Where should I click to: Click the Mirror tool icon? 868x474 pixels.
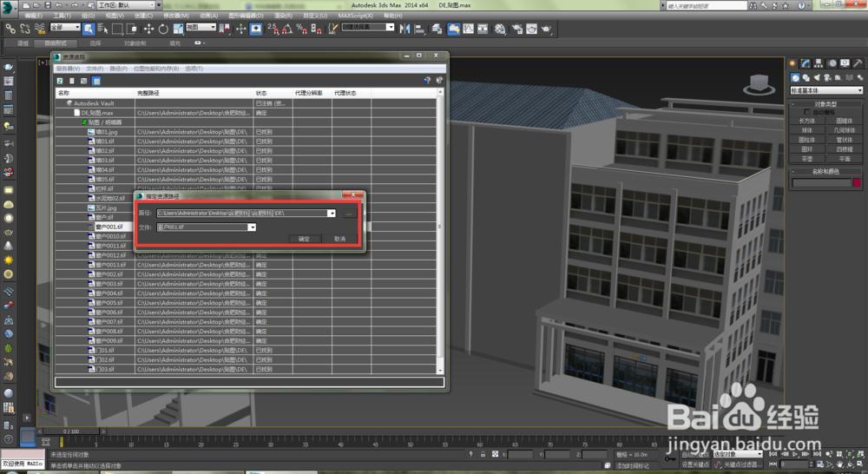(x=404, y=29)
